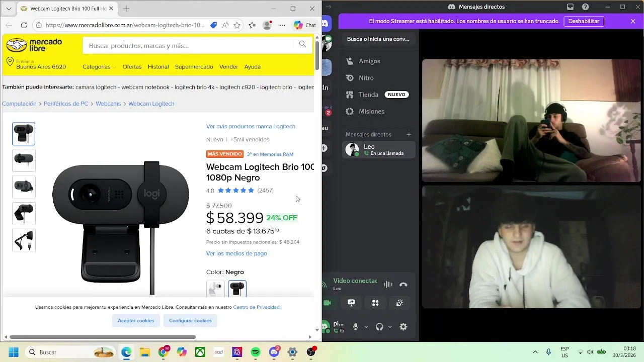Open Edge favorites list icon
Screen dimensions: 644x362
point(252,25)
